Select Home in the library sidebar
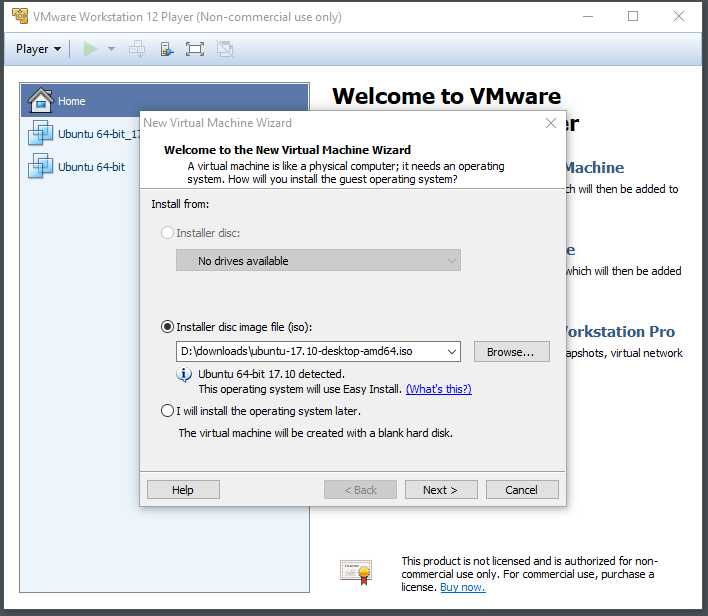 tap(165, 101)
